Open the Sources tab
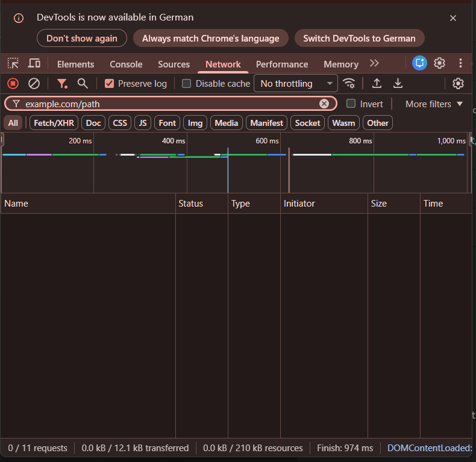The height and width of the screenshot is (462, 476). click(x=174, y=64)
